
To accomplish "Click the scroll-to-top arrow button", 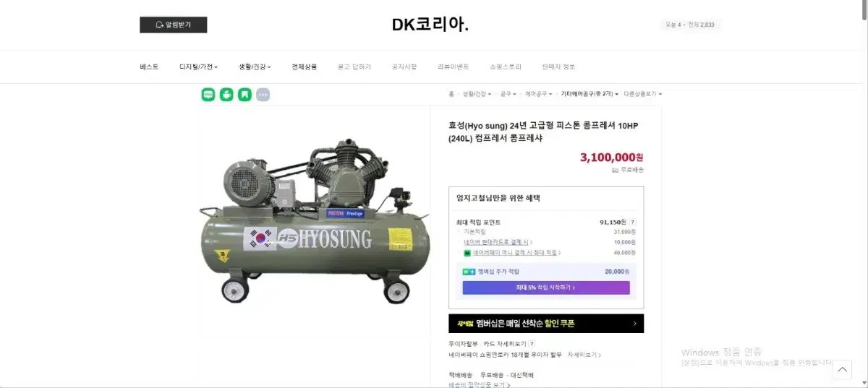I will [x=842, y=369].
